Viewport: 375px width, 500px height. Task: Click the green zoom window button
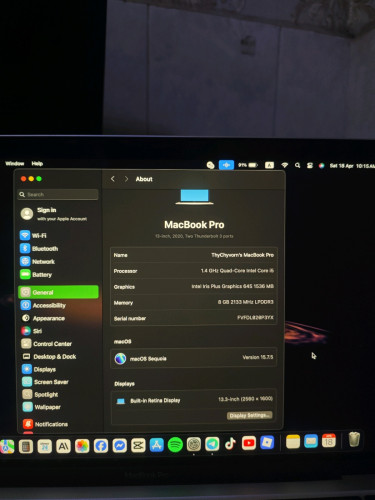[x=39, y=179]
